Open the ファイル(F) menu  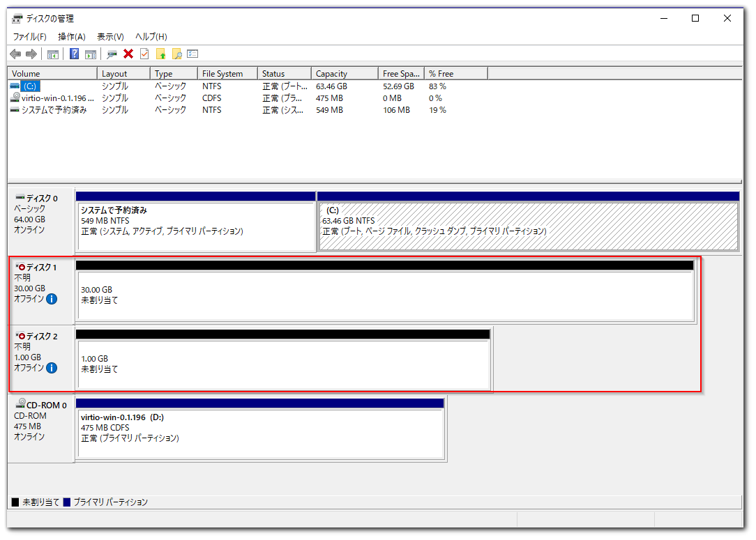[x=29, y=37]
